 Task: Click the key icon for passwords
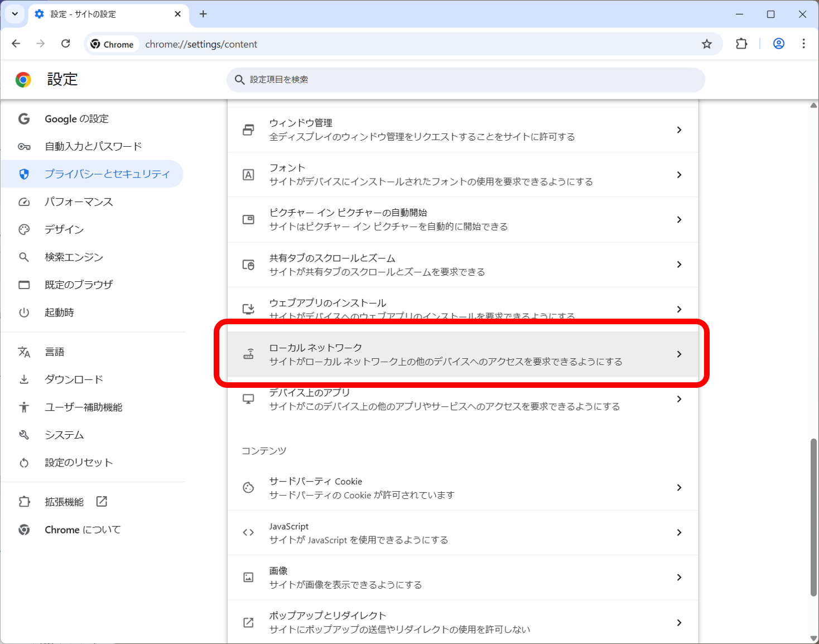pyautogui.click(x=24, y=146)
